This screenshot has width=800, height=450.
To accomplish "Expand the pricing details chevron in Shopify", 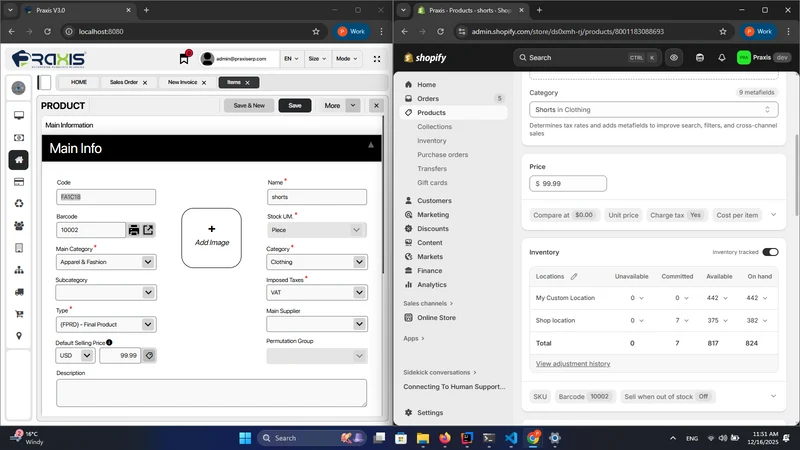I will [x=773, y=215].
